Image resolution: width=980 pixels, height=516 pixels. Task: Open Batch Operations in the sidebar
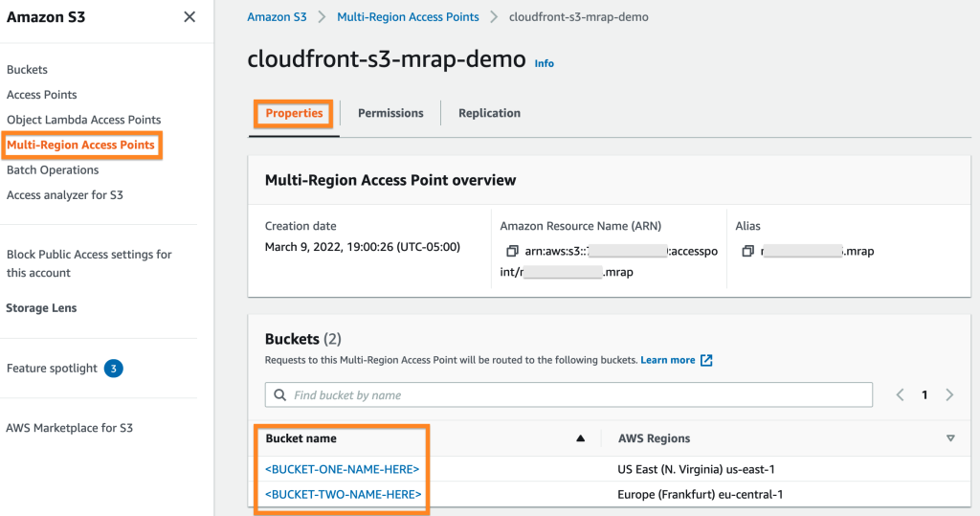coord(53,169)
